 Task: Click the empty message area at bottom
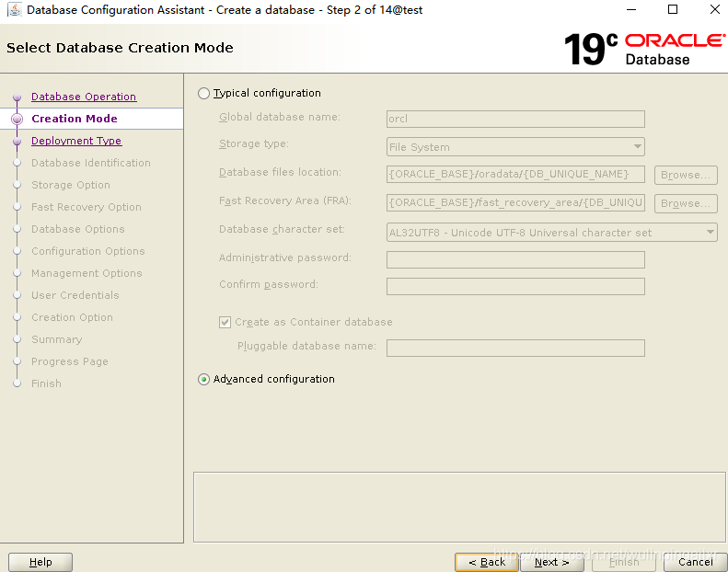[459, 507]
